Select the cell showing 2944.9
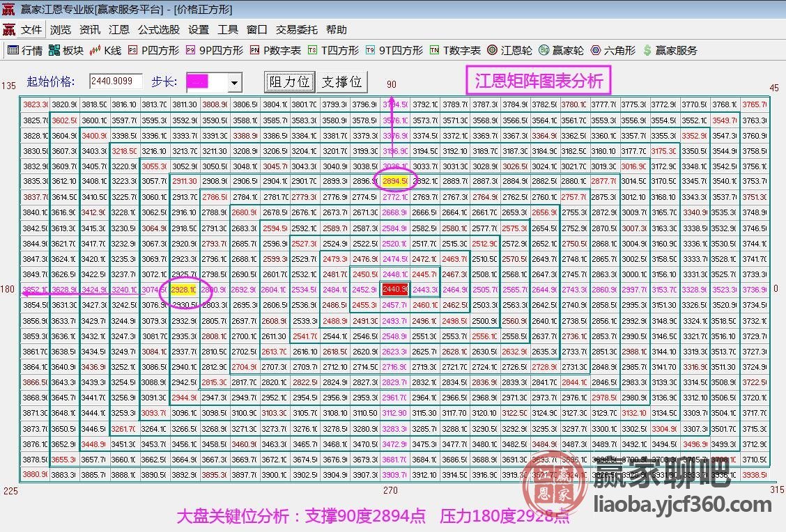 point(184,397)
